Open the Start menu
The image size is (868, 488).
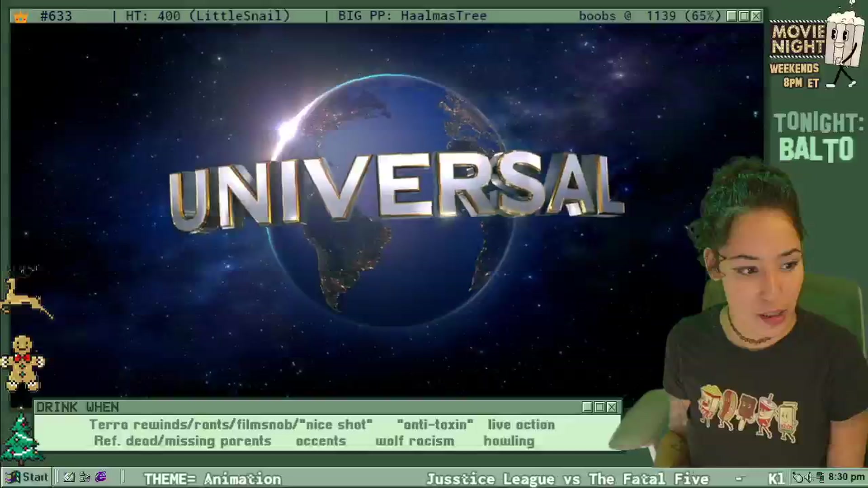click(27, 477)
